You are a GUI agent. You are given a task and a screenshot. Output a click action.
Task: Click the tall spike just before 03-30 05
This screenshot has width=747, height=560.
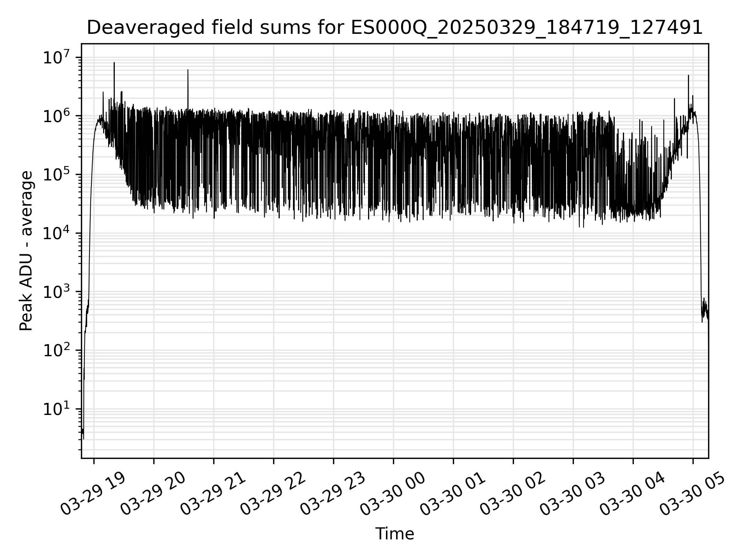(688, 76)
